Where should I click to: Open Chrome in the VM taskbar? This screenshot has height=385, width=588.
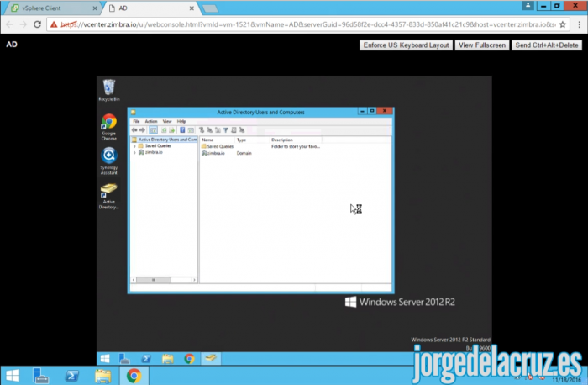coord(189,359)
